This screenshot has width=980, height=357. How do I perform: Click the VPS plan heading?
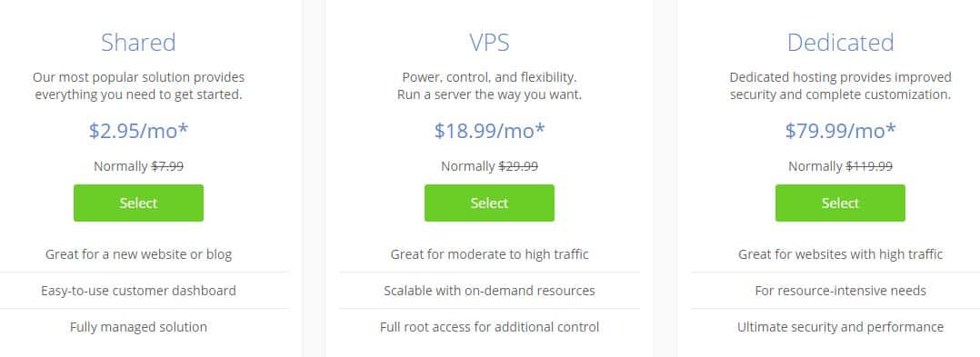tap(489, 43)
